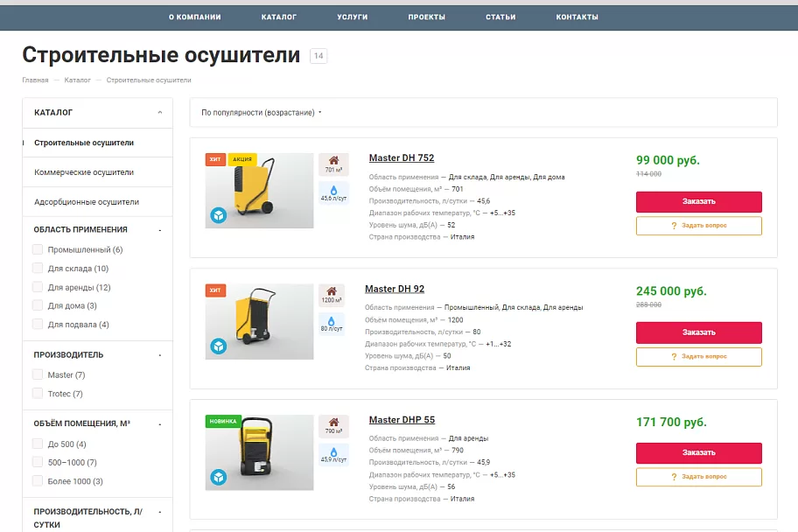
Task: Ask a question about Master DHP 55
Action: point(699,477)
